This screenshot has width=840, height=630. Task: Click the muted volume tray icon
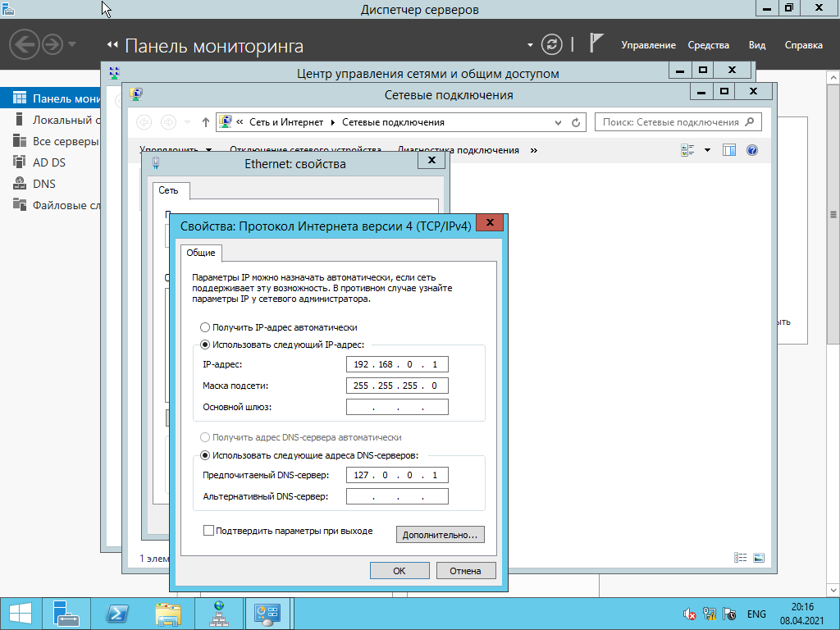689,614
